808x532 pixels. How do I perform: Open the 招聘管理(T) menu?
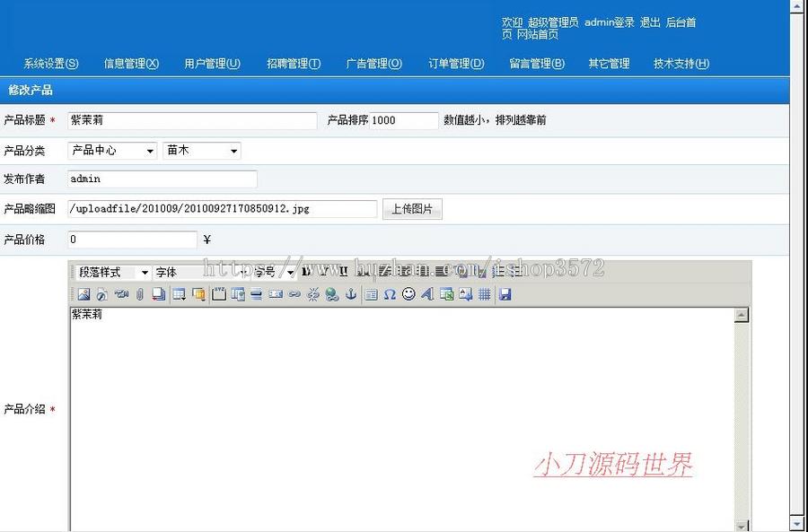point(294,64)
